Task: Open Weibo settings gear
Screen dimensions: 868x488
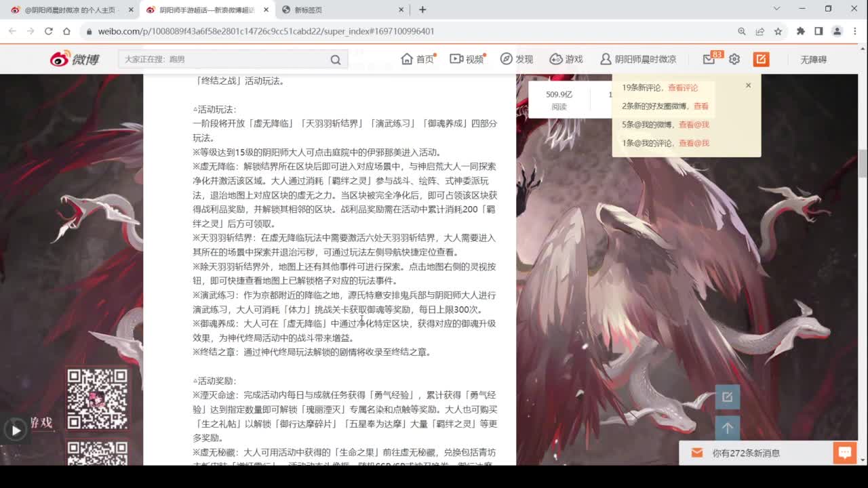Action: click(x=734, y=59)
